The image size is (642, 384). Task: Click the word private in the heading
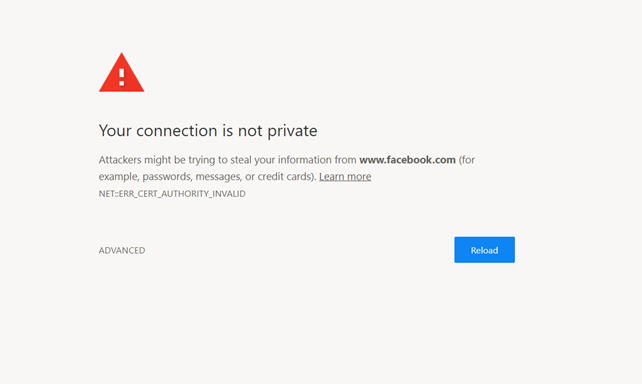click(x=292, y=131)
